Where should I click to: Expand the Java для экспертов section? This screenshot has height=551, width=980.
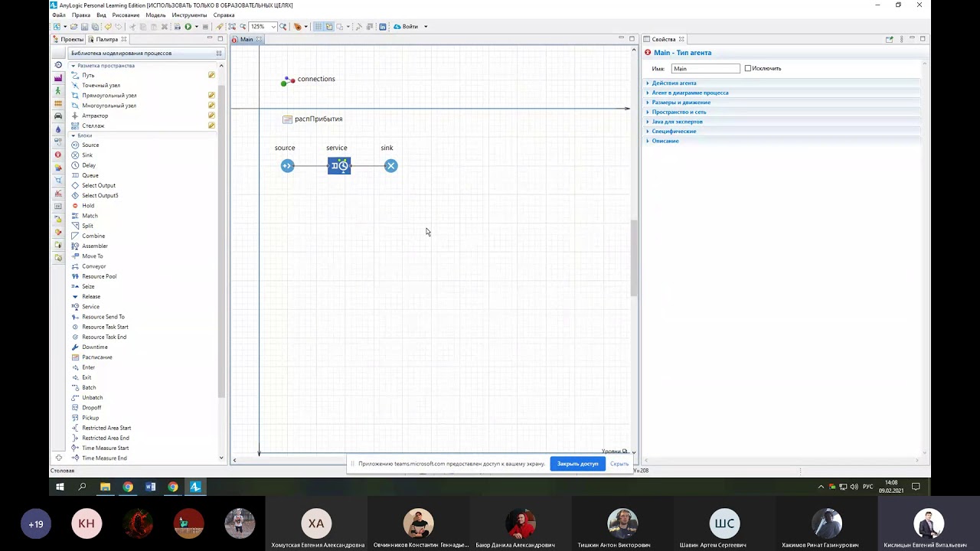677,122
